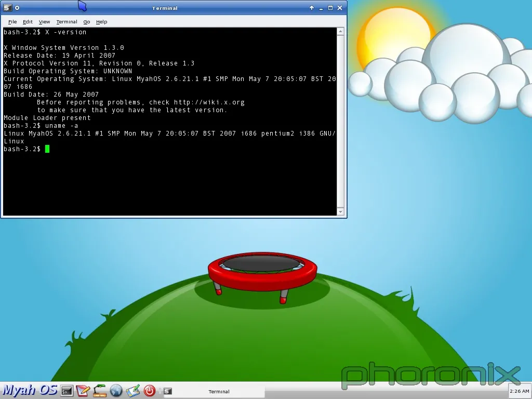Close the Terminal window

(x=340, y=8)
